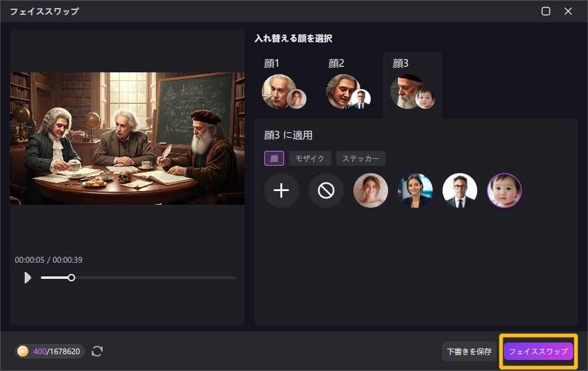Click the playback progress slider handle

coord(71,278)
